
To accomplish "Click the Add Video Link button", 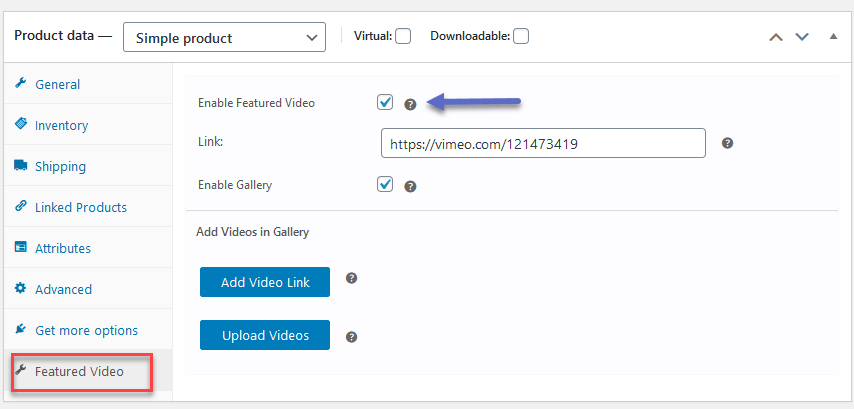I will pyautogui.click(x=265, y=282).
